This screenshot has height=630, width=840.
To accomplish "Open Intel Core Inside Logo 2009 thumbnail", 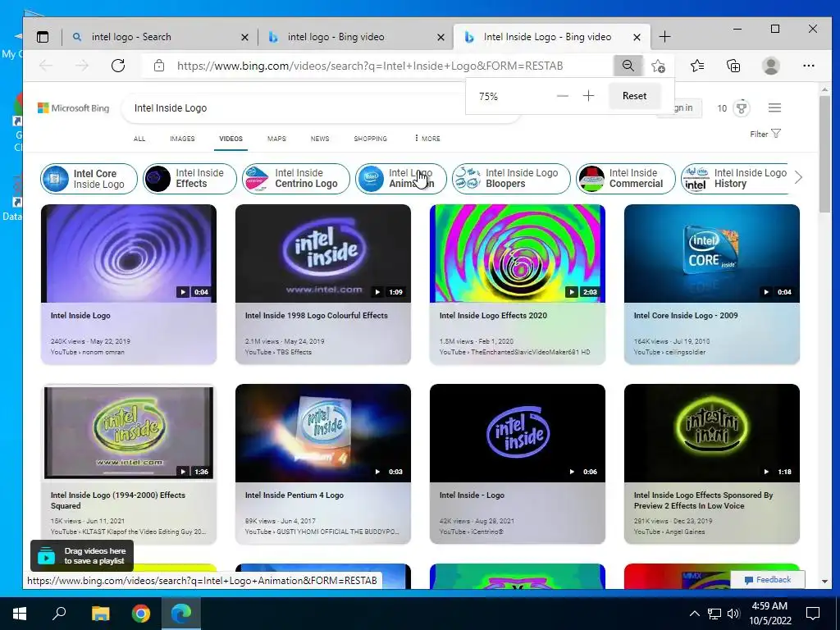I will tap(712, 253).
